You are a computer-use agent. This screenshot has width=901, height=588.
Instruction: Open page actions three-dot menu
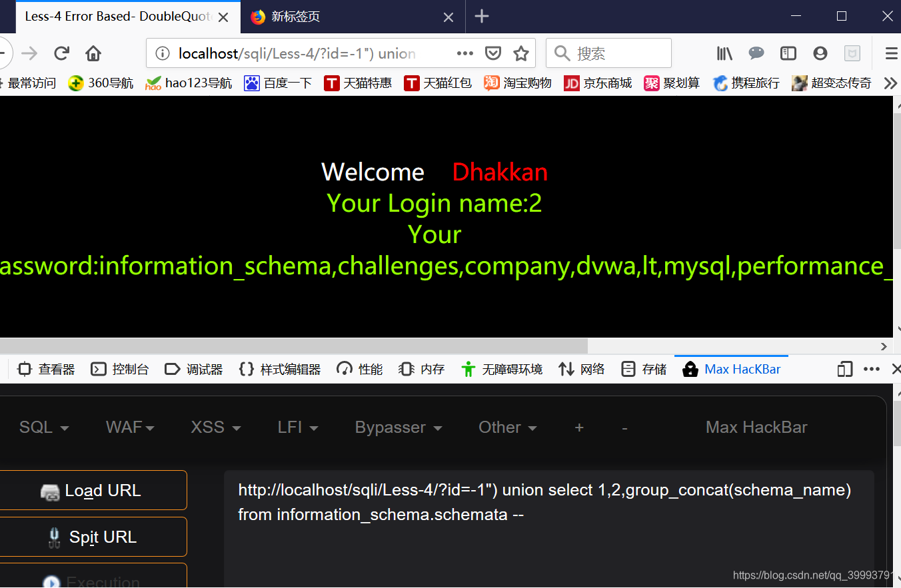[x=465, y=53]
